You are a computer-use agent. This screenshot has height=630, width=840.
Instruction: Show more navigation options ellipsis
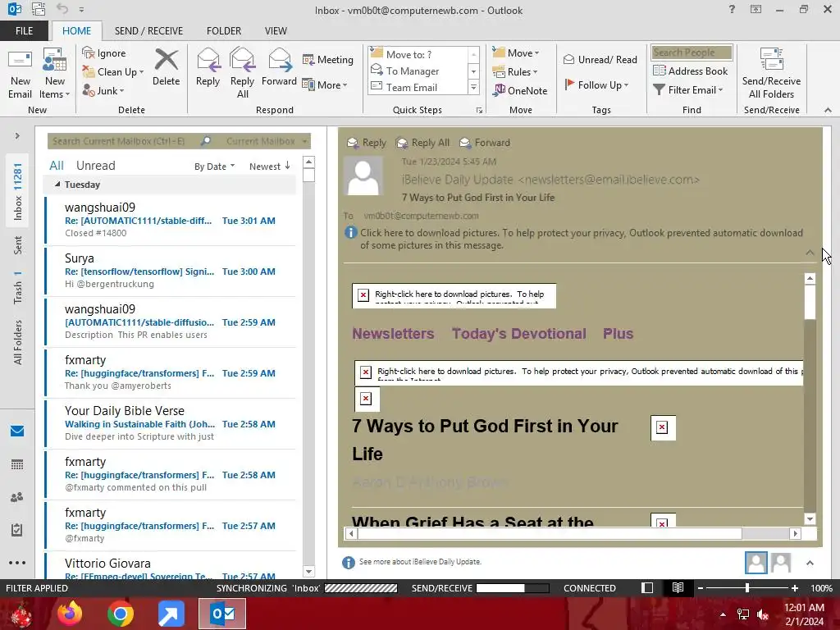point(17,563)
